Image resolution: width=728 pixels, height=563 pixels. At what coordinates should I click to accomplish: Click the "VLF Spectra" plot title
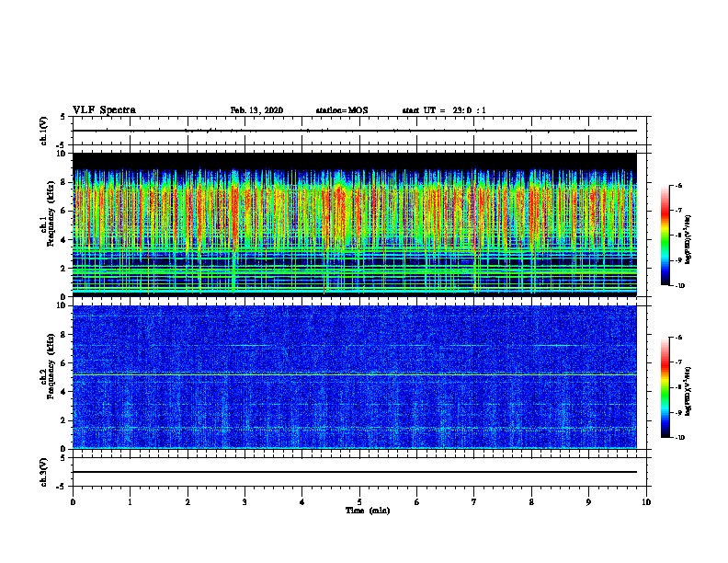(x=104, y=110)
